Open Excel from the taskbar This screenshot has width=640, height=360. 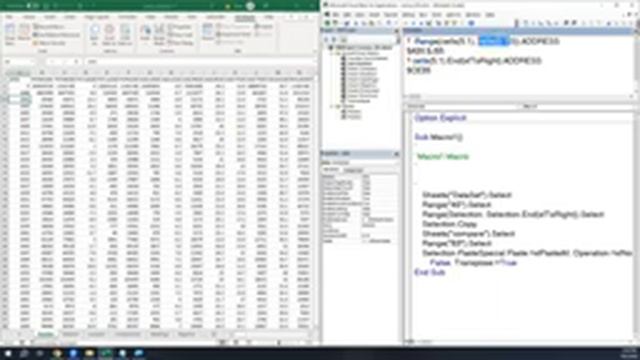click(106, 353)
